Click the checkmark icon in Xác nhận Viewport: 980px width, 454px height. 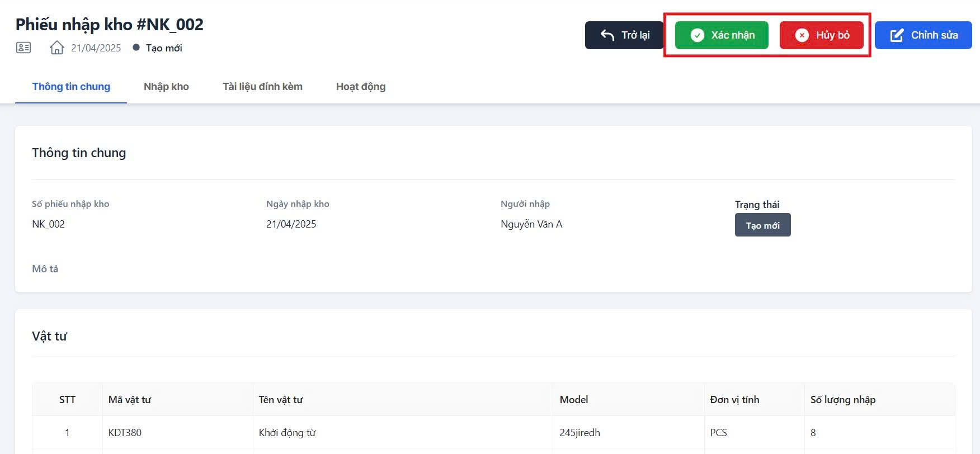(x=697, y=35)
